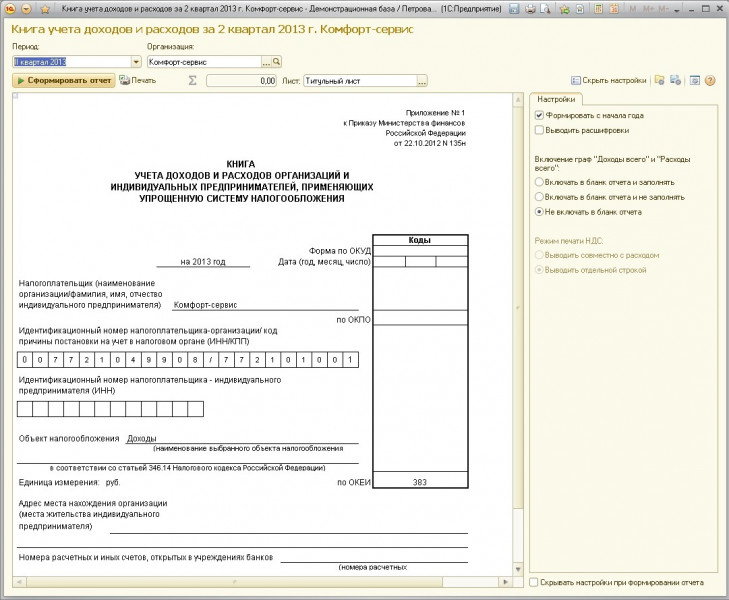Click the vertical scrollbar thumb of the report
The image size is (729, 600).
[518, 307]
